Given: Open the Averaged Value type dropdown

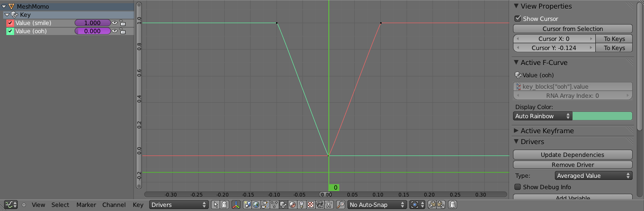Looking at the screenshot, I should [x=594, y=176].
